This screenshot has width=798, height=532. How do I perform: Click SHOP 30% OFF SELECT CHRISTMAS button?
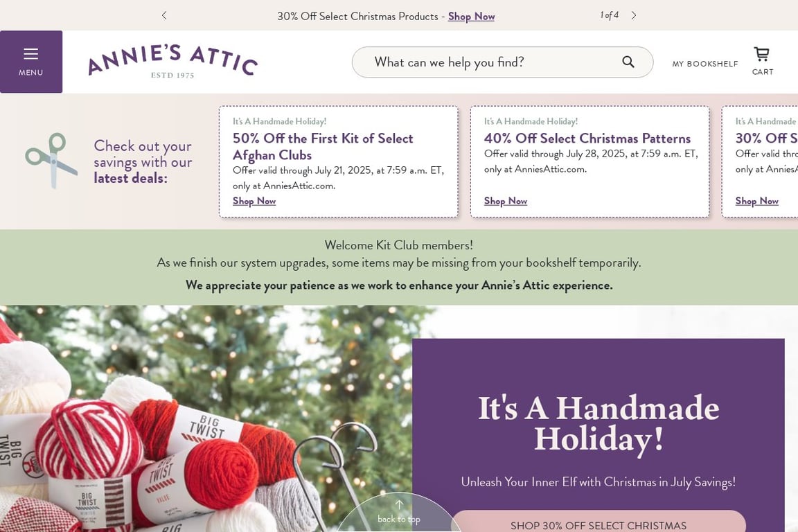coord(598,525)
